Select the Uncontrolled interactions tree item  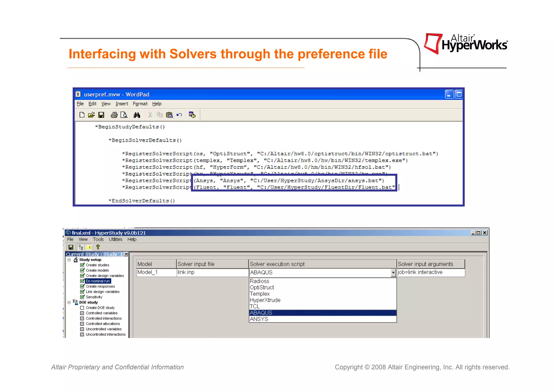pyautogui.click(x=106, y=335)
